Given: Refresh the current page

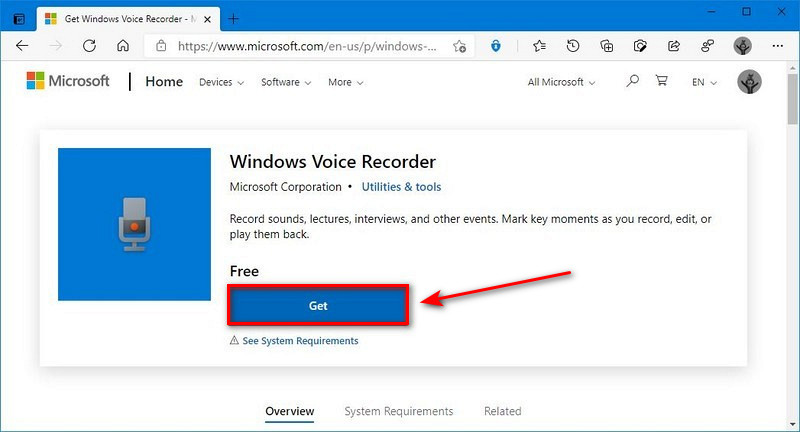Looking at the screenshot, I should coord(89,46).
